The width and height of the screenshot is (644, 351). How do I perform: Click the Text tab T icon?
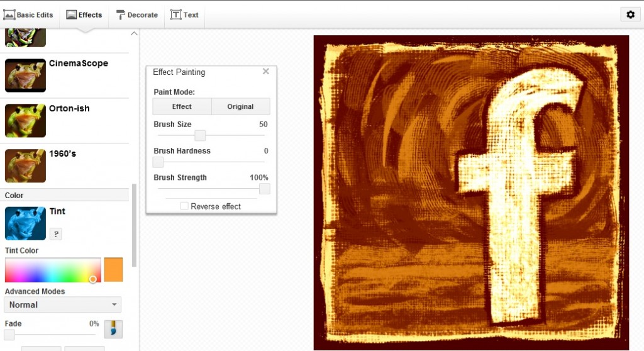tap(176, 15)
